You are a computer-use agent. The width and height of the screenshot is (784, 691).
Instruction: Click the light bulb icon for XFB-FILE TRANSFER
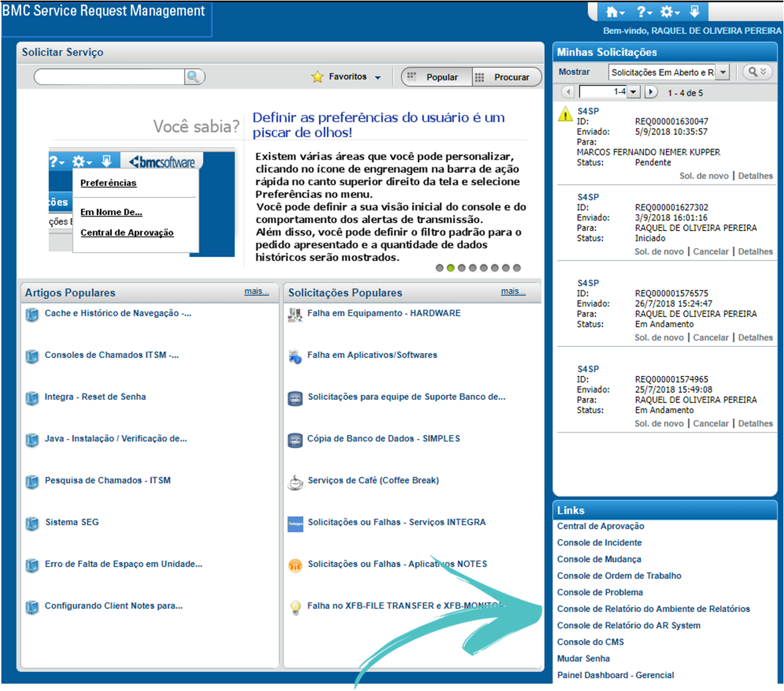pyautogui.click(x=295, y=607)
